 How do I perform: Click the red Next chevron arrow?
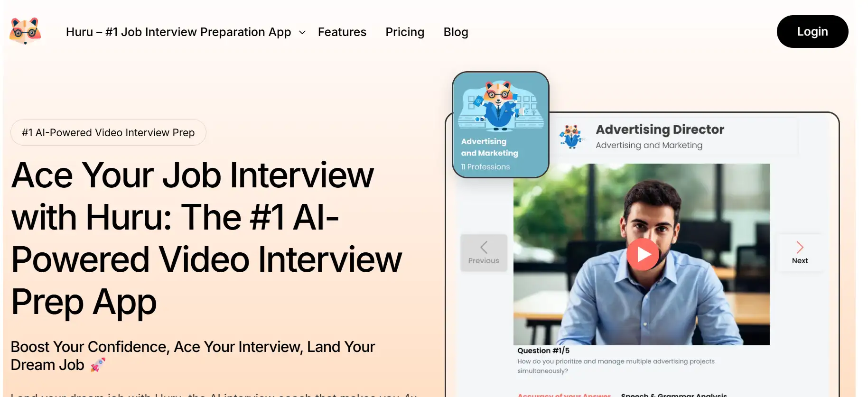pyautogui.click(x=800, y=247)
